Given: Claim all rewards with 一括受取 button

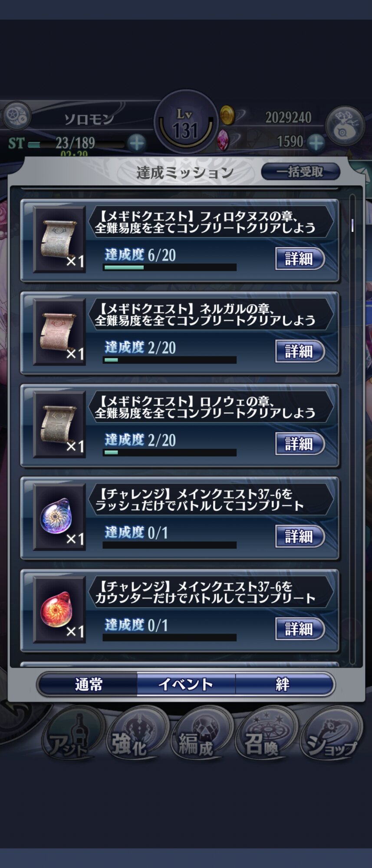Looking at the screenshot, I should [300, 172].
